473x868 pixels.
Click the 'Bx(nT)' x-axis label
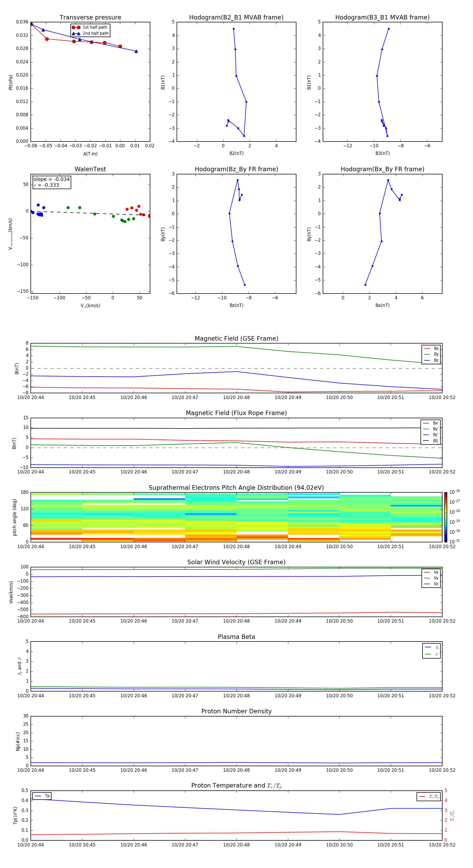(x=382, y=305)
